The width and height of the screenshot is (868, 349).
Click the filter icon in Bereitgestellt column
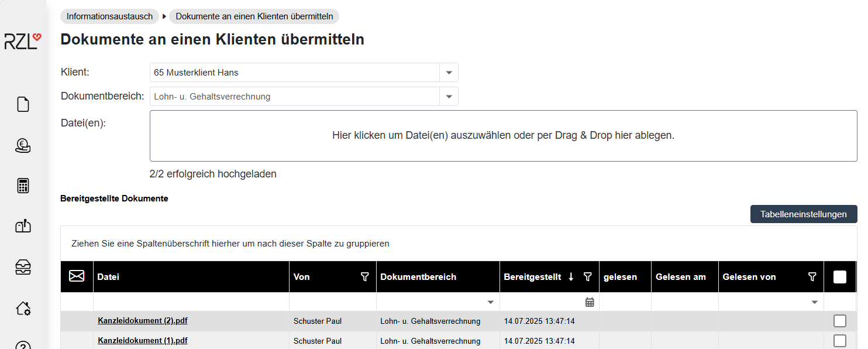click(x=588, y=277)
